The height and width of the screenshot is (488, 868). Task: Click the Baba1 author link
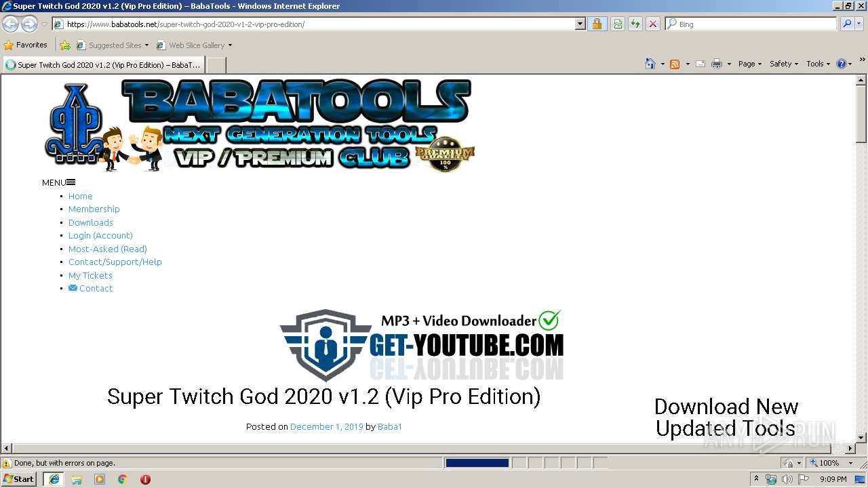coord(389,426)
